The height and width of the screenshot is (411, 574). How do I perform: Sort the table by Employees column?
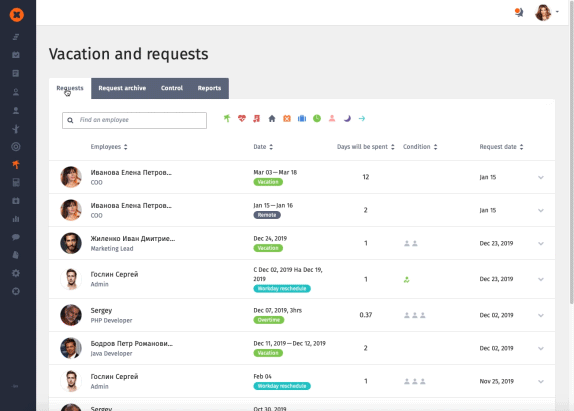click(x=109, y=147)
